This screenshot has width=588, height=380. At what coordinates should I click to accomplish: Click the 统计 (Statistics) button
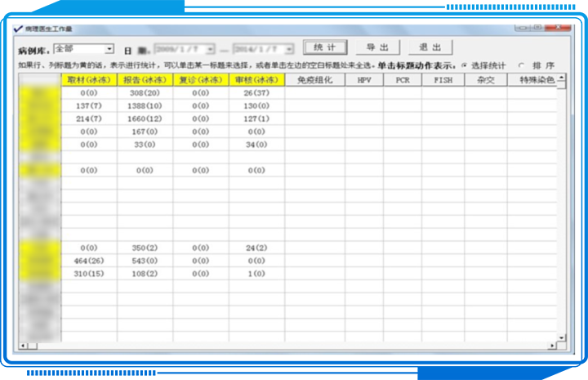(325, 47)
